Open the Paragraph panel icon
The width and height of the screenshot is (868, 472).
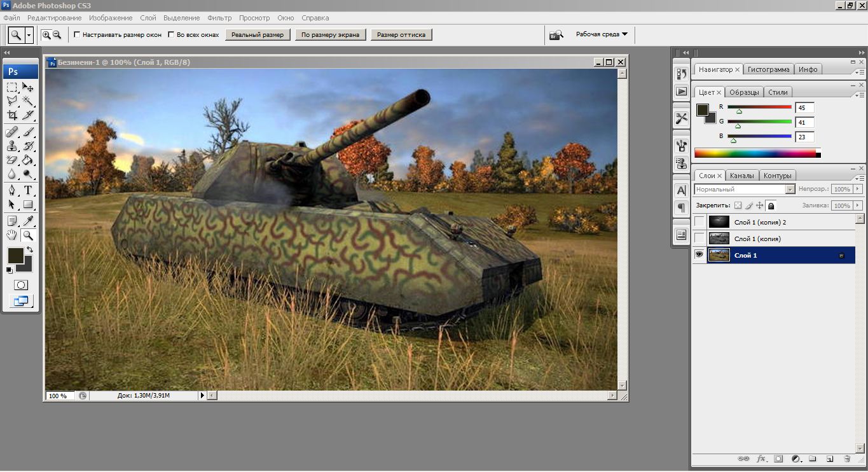[x=681, y=207]
